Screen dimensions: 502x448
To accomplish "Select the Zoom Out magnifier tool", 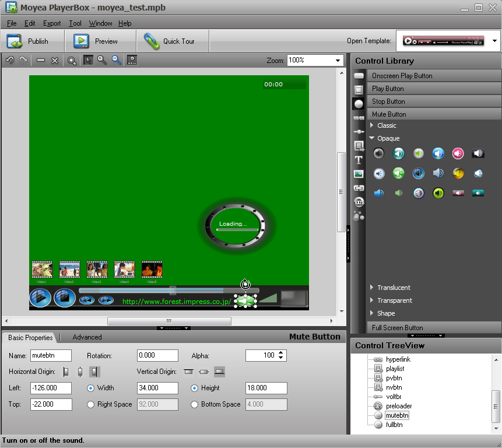I will [116, 60].
